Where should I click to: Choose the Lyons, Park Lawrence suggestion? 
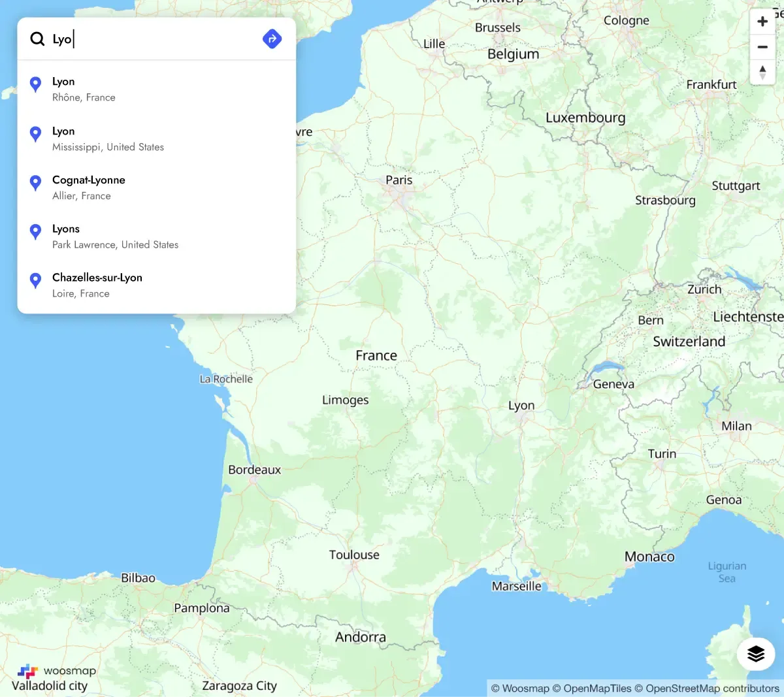click(x=157, y=237)
